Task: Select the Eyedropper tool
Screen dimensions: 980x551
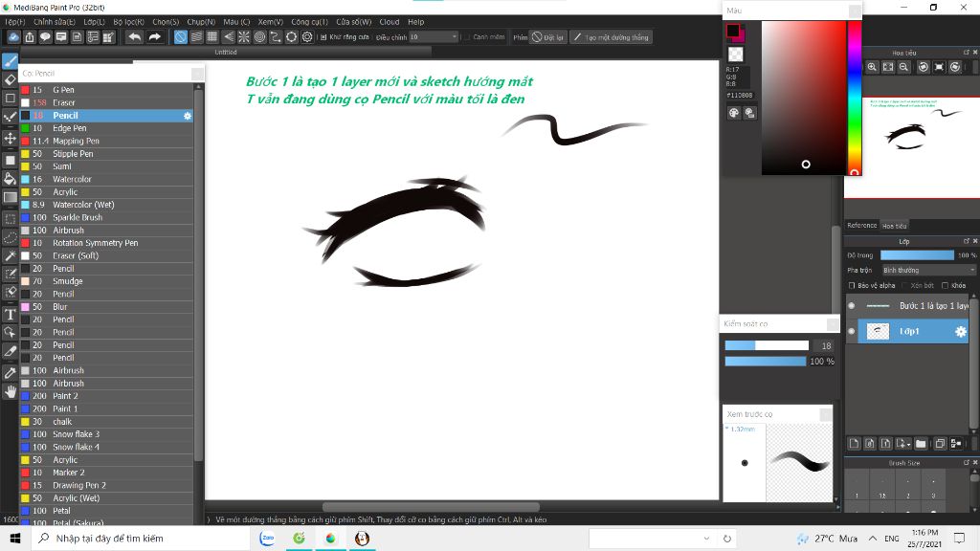Action: pyautogui.click(x=10, y=373)
